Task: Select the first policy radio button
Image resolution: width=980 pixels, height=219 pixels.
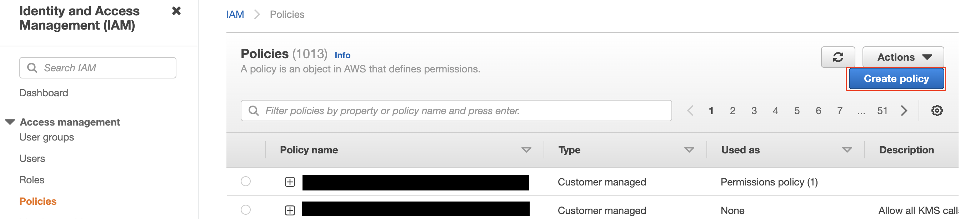Action: (x=246, y=181)
